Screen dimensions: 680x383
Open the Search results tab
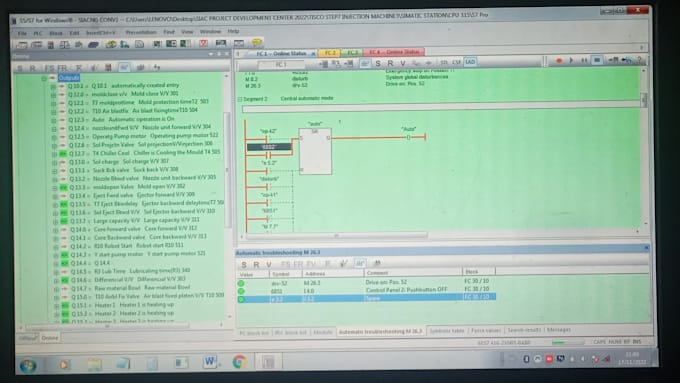click(524, 330)
